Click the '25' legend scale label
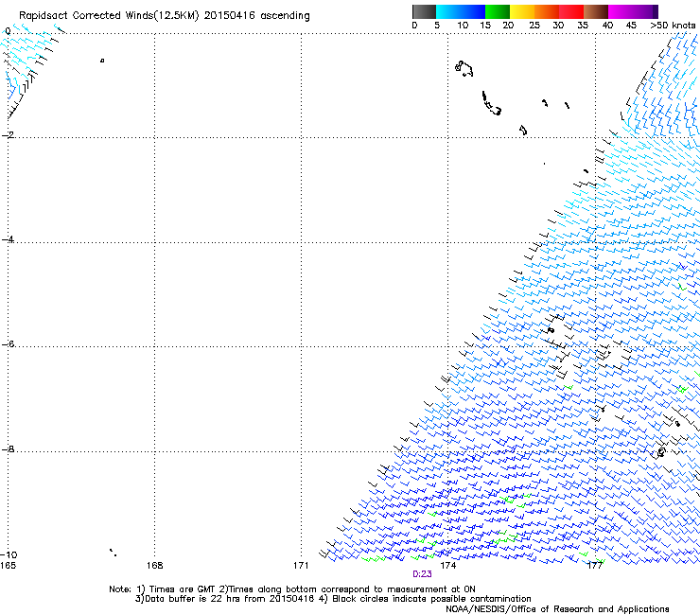 point(534,26)
